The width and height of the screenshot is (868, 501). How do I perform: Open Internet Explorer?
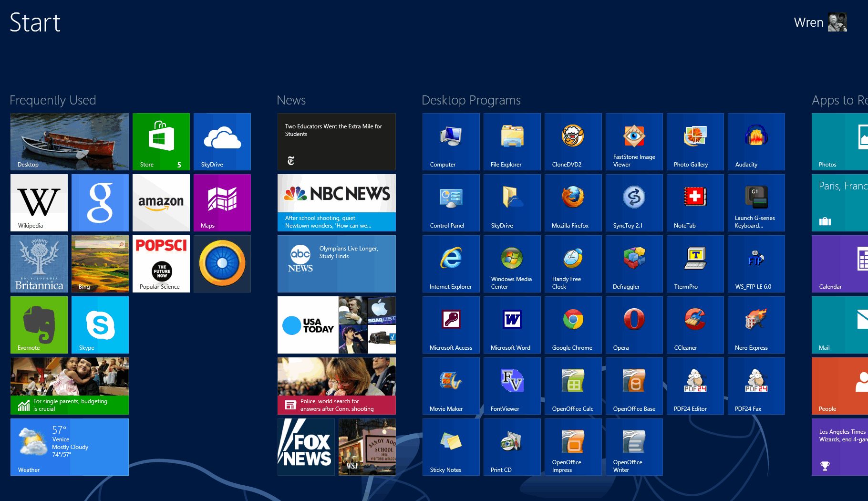[x=451, y=264]
